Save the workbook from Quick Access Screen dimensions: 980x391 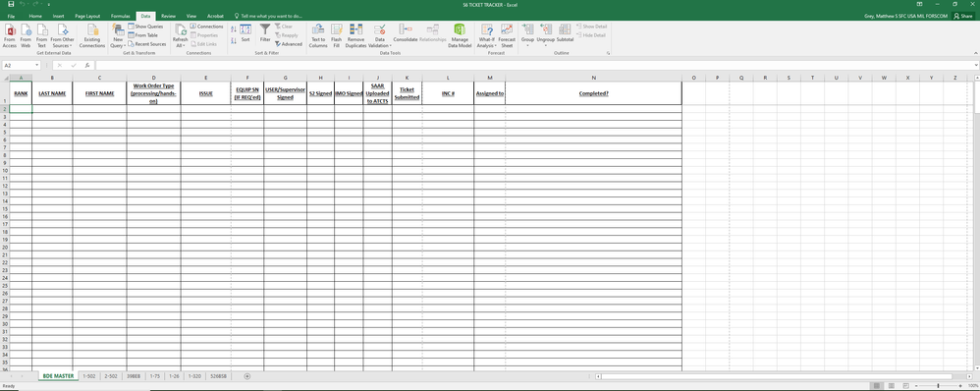(11, 4)
